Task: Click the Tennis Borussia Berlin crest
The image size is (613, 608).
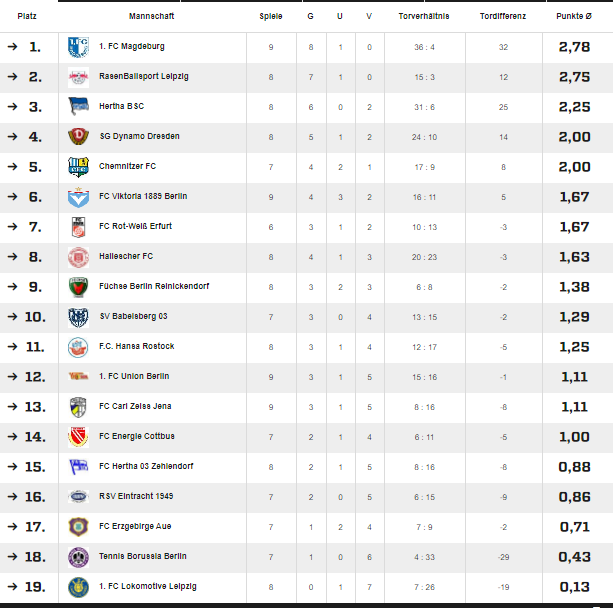Action: (78, 557)
